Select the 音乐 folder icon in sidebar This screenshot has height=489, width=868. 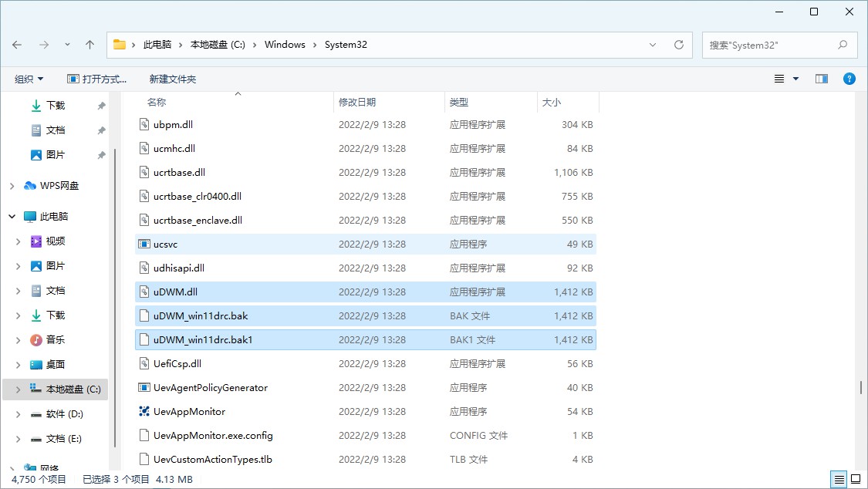point(36,340)
